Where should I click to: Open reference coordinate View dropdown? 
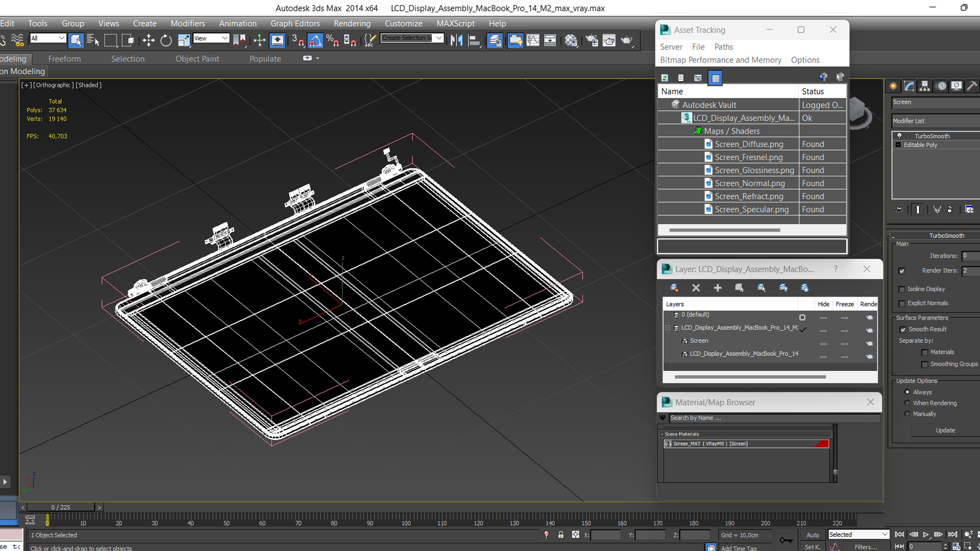coord(211,38)
